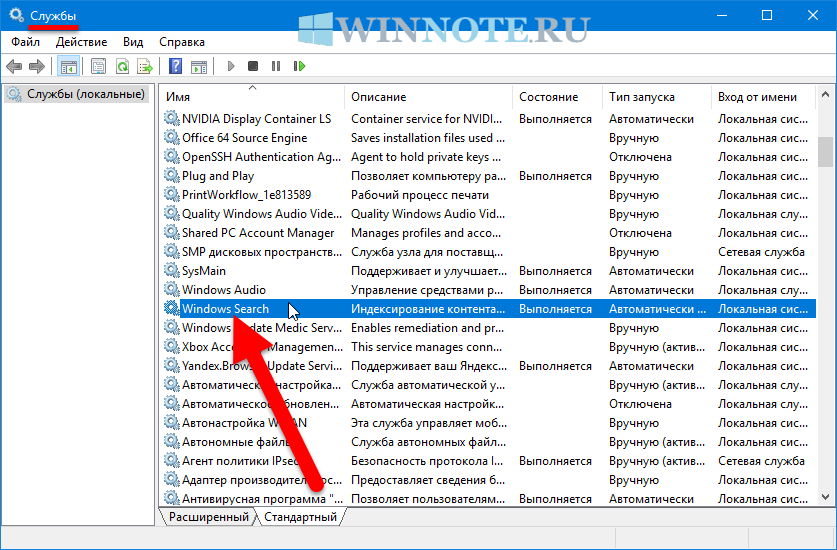
Task: Click the Forward arrow in the toolbar
Action: [x=37, y=67]
